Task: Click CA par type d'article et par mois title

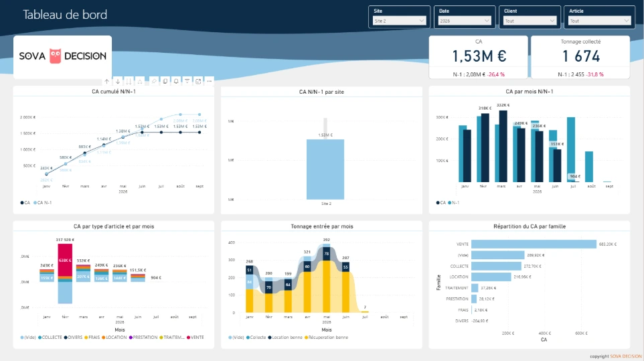Action: click(114, 226)
